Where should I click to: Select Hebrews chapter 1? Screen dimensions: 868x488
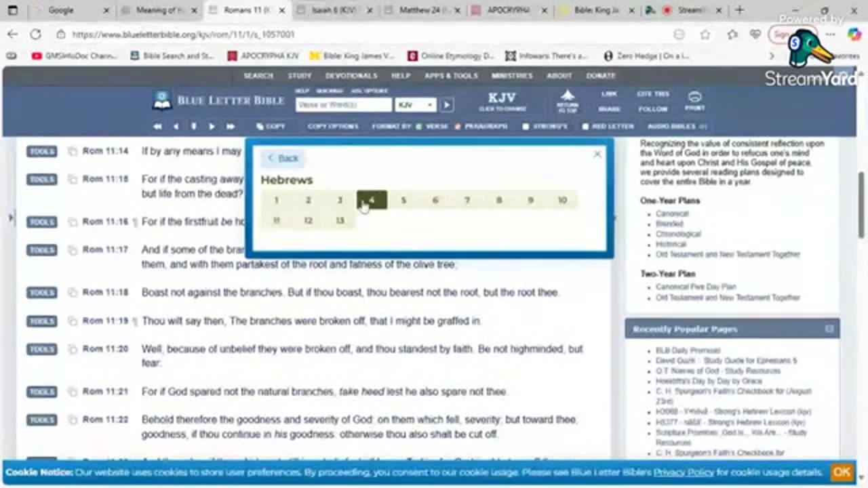(x=276, y=200)
